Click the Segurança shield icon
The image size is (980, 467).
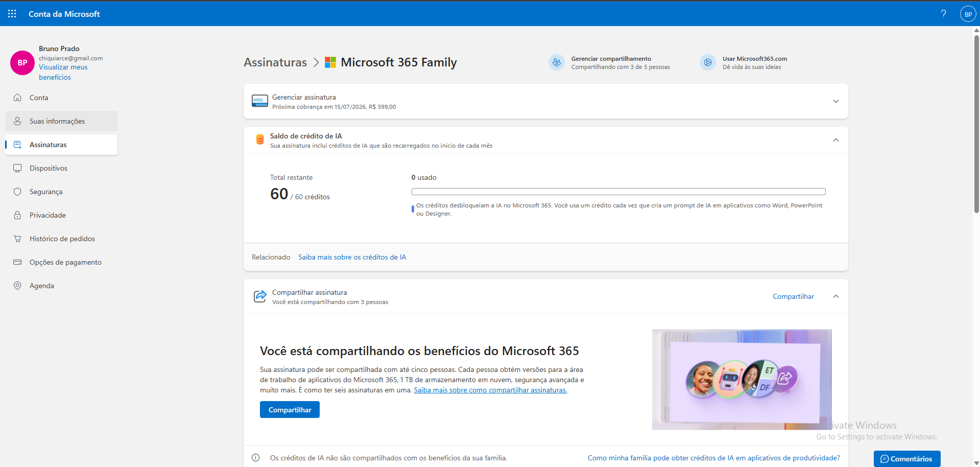click(17, 192)
